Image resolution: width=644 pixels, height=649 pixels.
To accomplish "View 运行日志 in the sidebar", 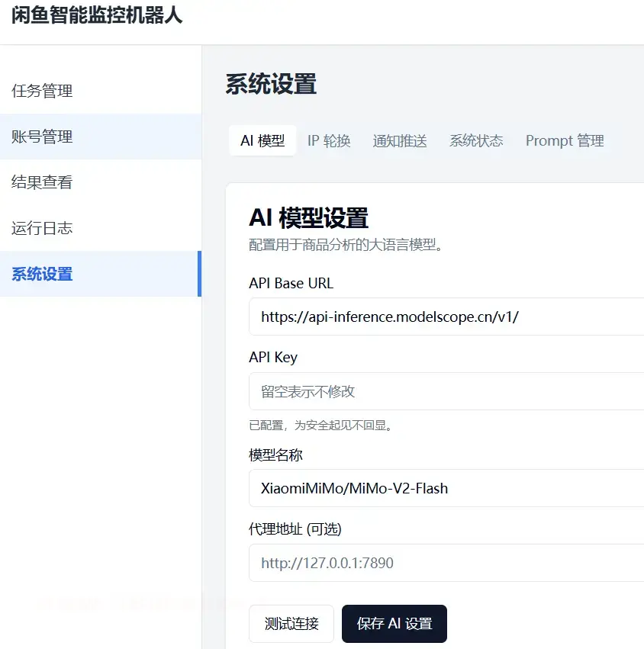I will (x=42, y=229).
